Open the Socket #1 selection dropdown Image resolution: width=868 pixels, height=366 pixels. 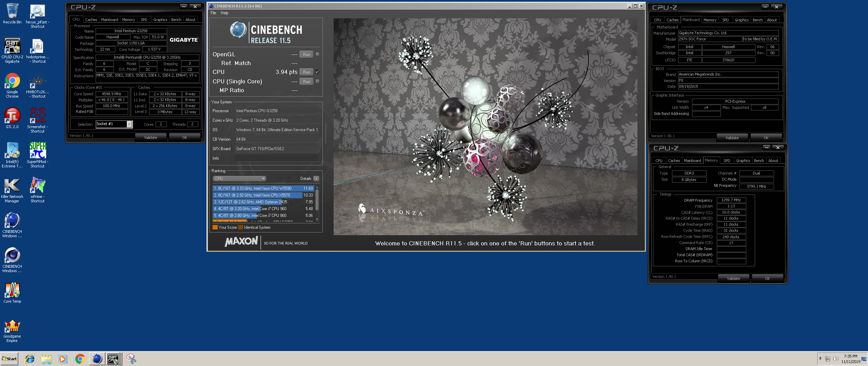(129, 124)
